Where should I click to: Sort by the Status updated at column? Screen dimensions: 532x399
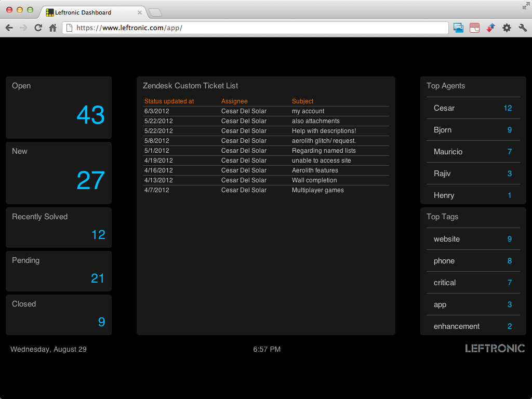[169, 101]
